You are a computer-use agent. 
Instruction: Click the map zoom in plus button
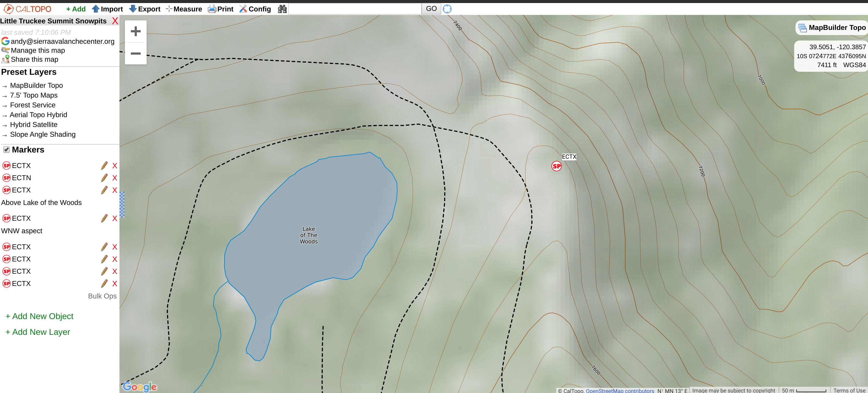[135, 31]
